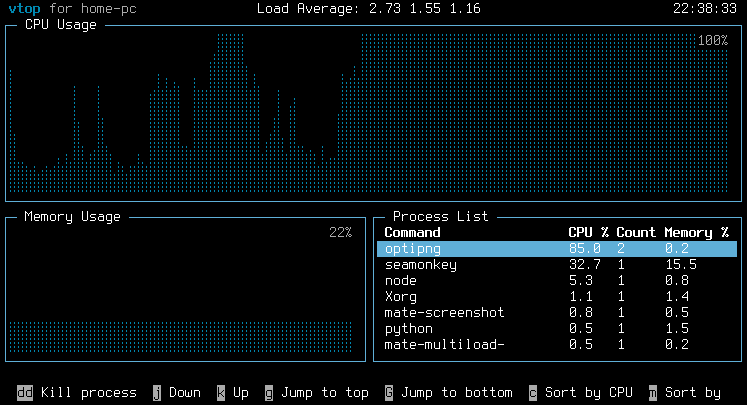The width and height of the screenshot is (747, 405).
Task: Click the Count value 2 for optipng
Action: [x=621, y=249]
